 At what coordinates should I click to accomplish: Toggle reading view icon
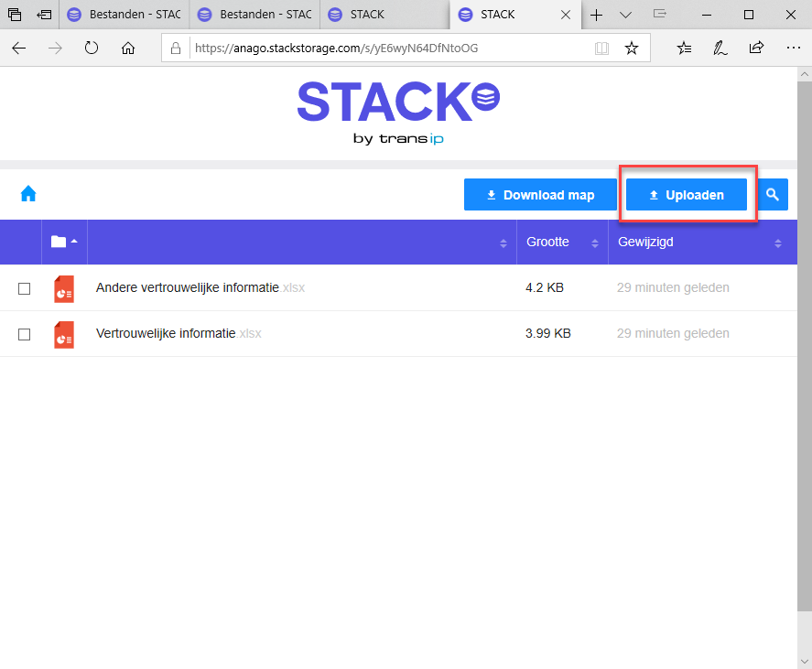point(601,49)
